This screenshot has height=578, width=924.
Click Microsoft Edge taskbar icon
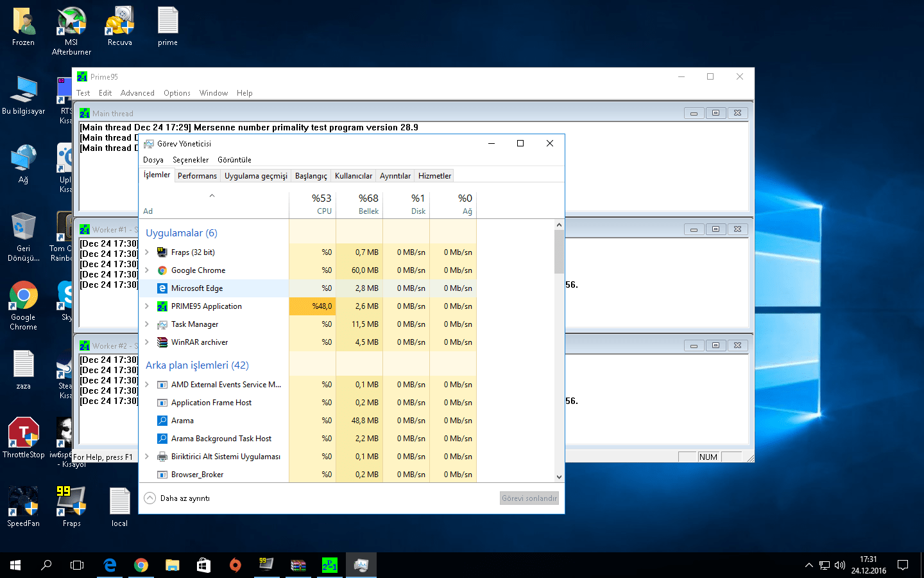[110, 565]
